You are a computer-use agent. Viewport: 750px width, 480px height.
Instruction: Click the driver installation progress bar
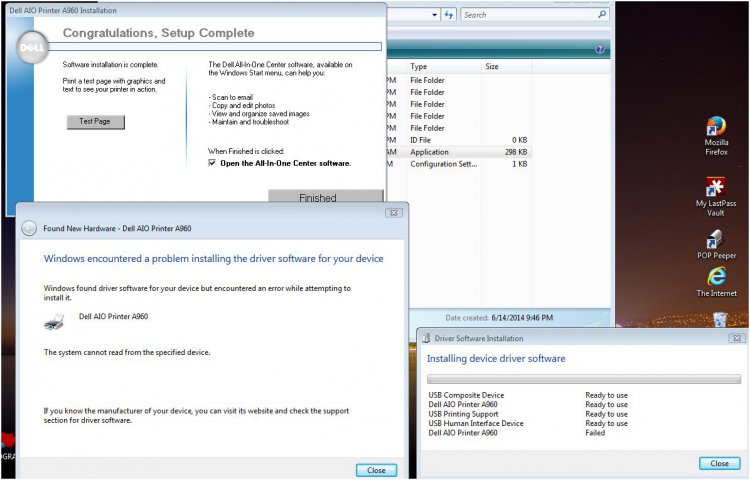tap(584, 379)
